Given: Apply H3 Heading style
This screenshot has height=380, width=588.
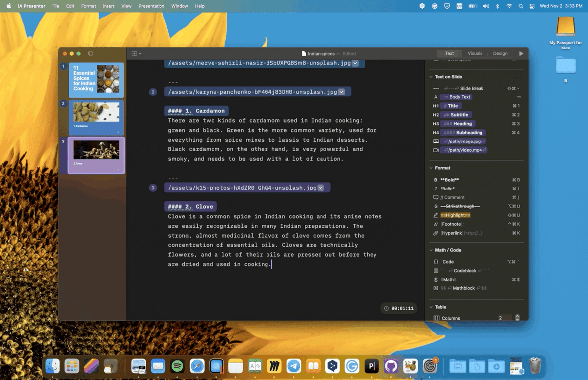Looking at the screenshot, I should pos(476,124).
